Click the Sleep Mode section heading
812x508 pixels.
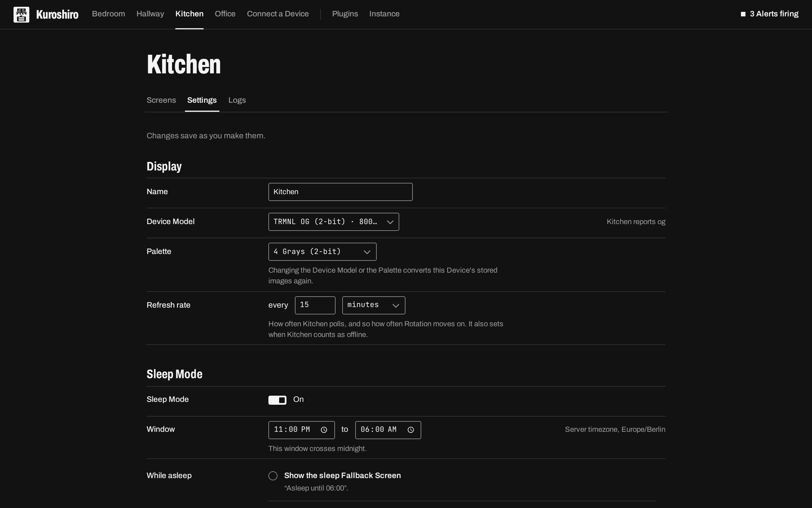click(175, 374)
